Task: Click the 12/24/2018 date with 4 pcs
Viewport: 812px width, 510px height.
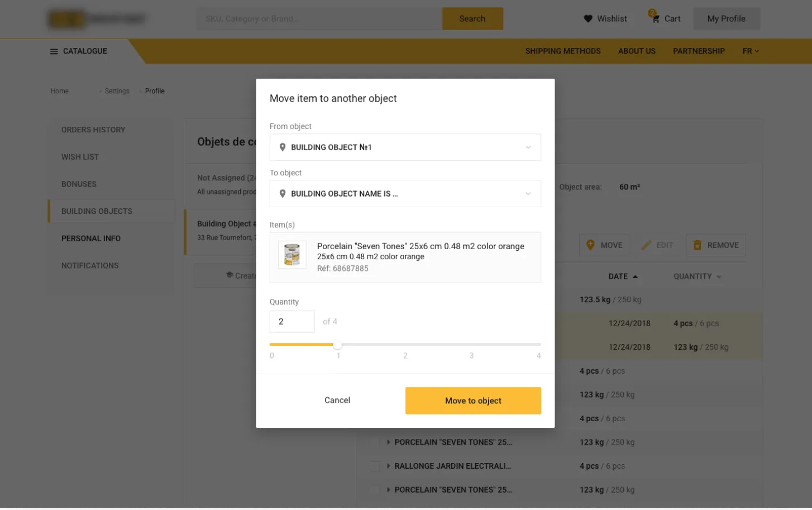Action: (629, 323)
